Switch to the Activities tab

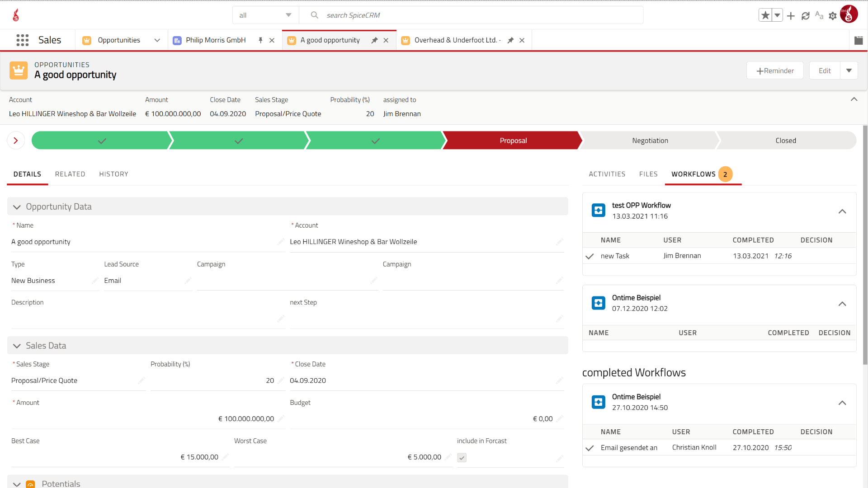coord(607,174)
